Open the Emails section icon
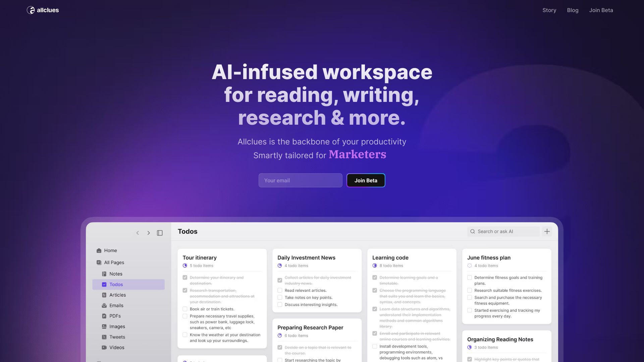This screenshot has width=644, height=362. [104, 305]
